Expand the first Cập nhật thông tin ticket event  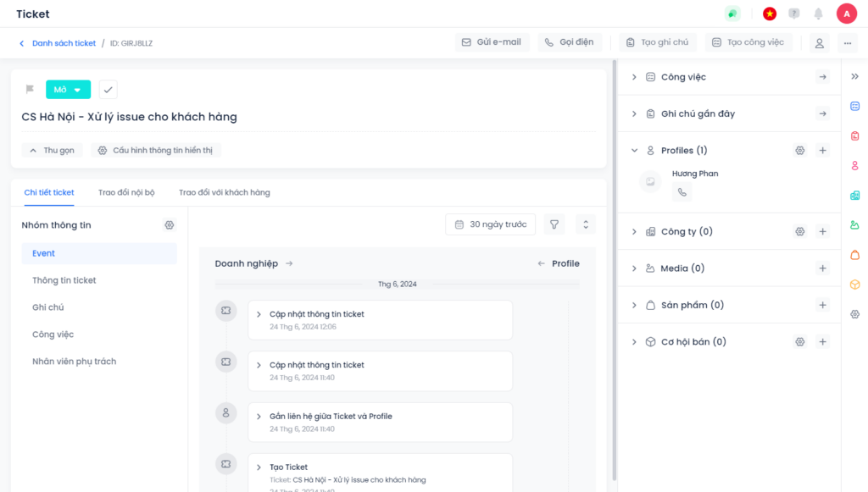pos(259,314)
